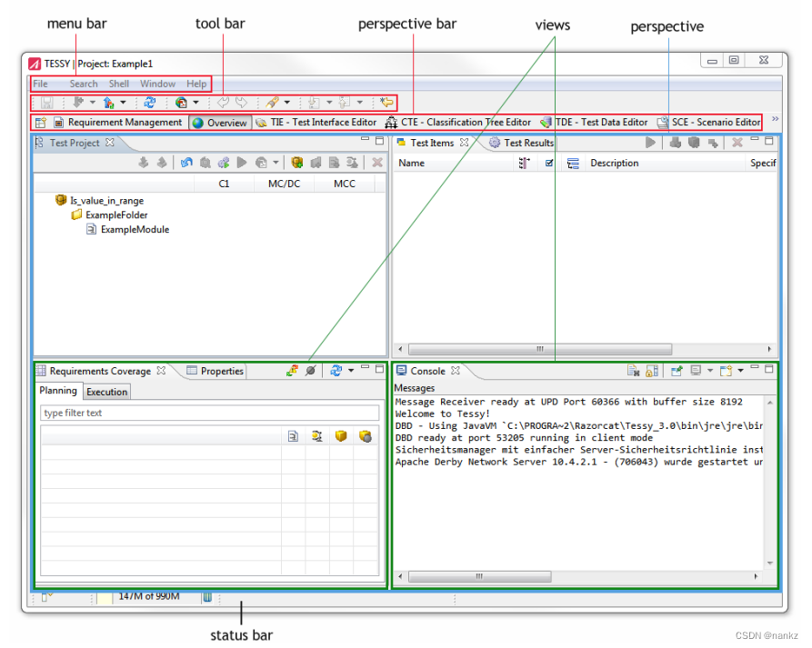Click the yellow back-arrow icon at toolbar end
Viewport: 812px width, 648px height.
pos(386,103)
